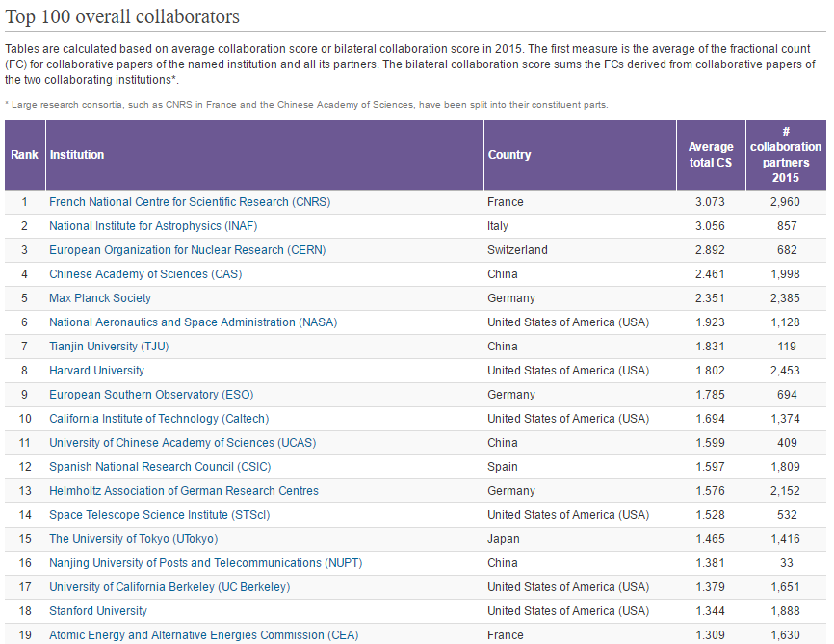Open the NASA institution link
This screenshot has width=834, height=644.
(x=193, y=322)
